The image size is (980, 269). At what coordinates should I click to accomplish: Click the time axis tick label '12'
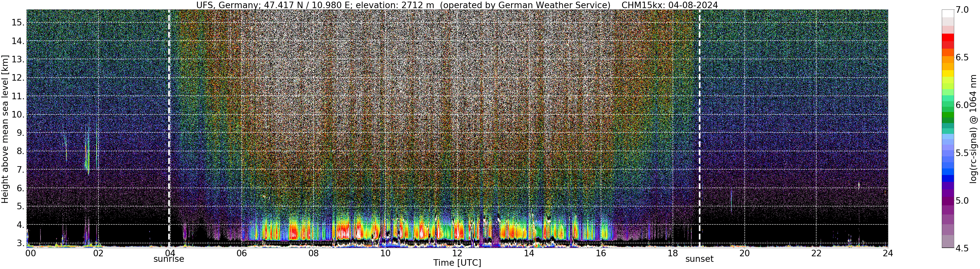(457, 253)
